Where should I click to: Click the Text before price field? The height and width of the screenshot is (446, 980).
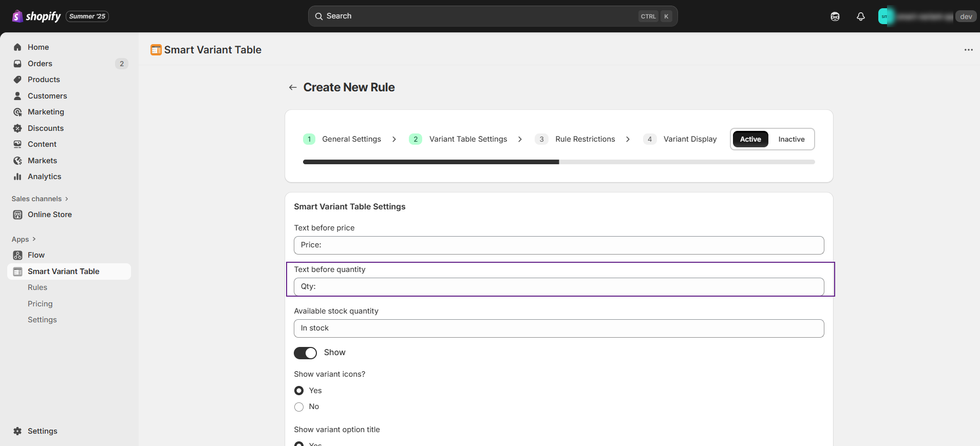click(559, 245)
